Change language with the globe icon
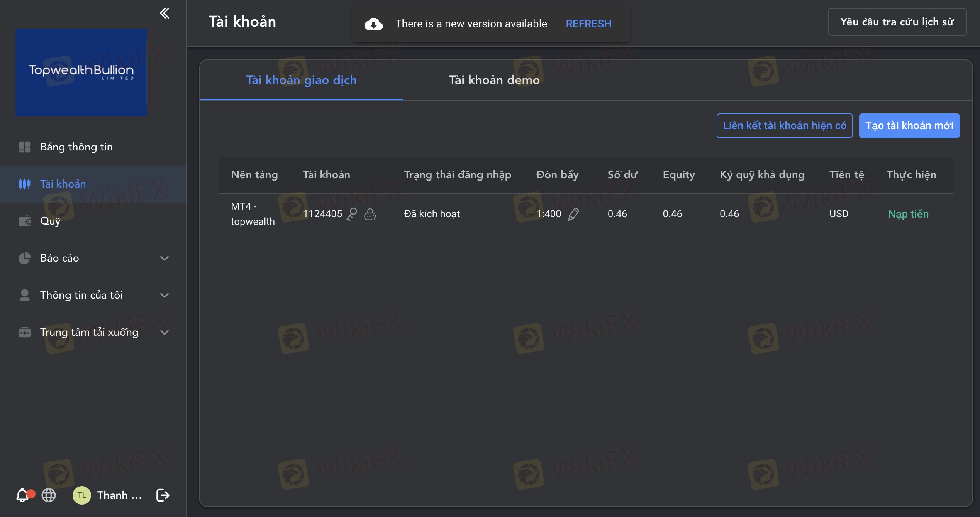The height and width of the screenshot is (517, 980). click(49, 495)
